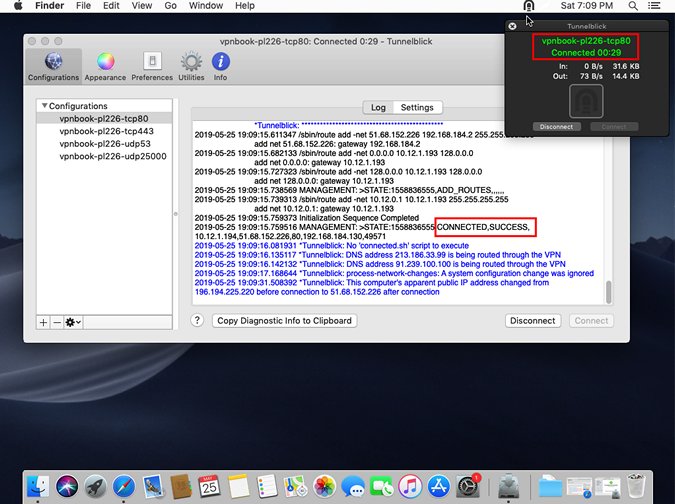Click the dimmed Connect button in main window
The height and width of the screenshot is (504, 675).
[x=591, y=321]
